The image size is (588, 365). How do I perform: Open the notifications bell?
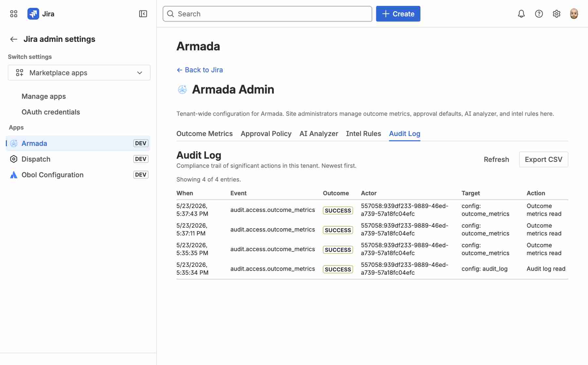pyautogui.click(x=521, y=14)
